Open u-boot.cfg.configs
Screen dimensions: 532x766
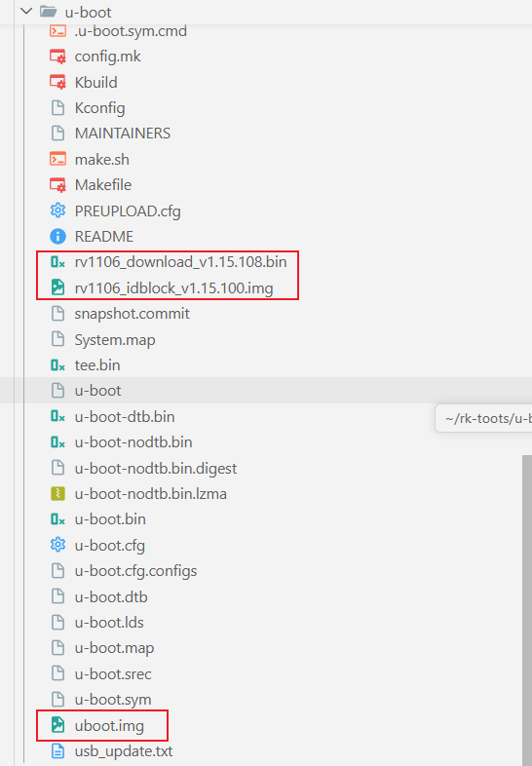pos(135,571)
